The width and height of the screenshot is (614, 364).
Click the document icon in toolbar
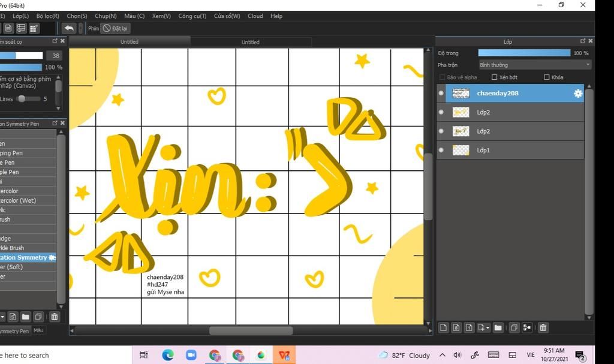click(8, 28)
